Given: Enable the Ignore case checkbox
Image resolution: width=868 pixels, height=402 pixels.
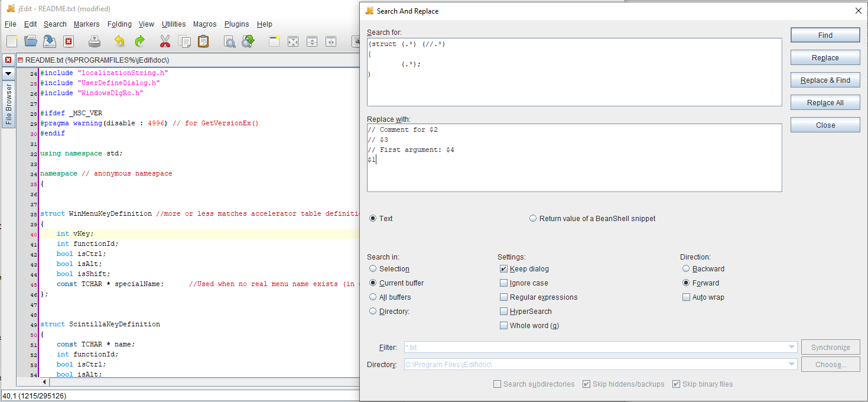Looking at the screenshot, I should 503,283.
